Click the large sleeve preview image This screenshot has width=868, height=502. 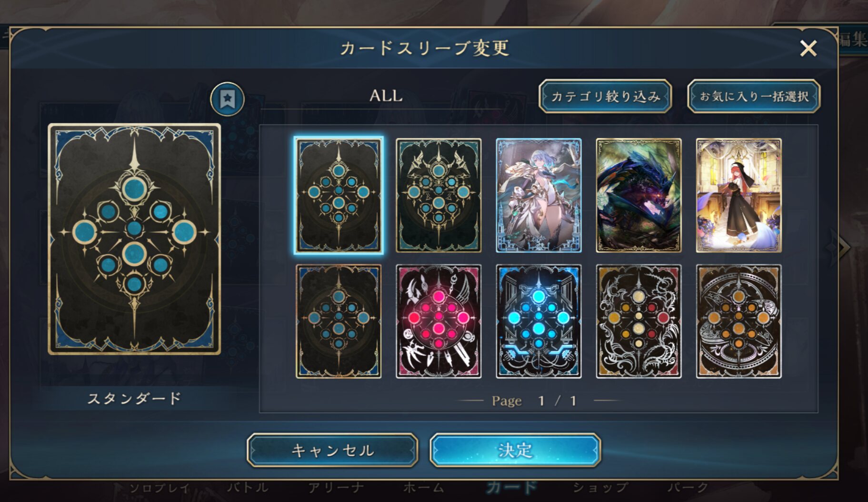134,239
